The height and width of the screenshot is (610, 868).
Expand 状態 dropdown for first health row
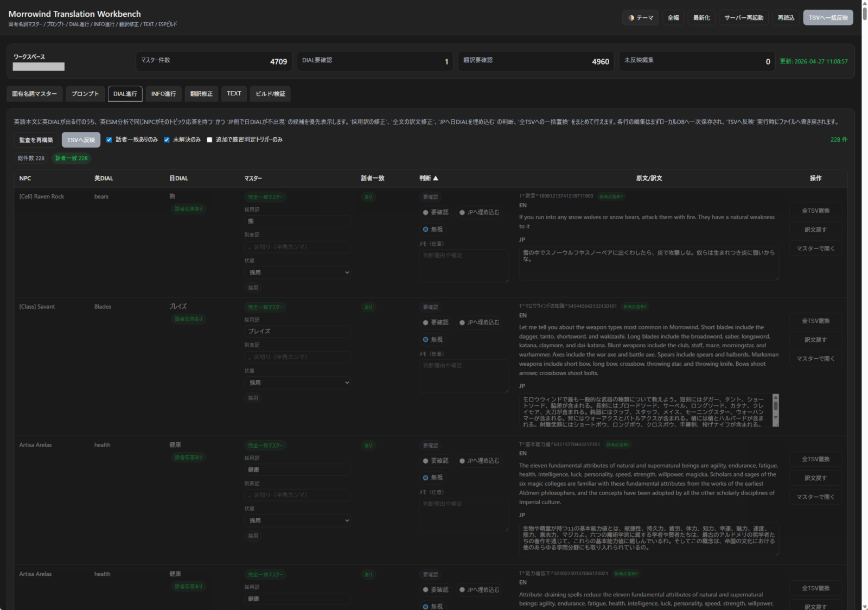[297, 521]
